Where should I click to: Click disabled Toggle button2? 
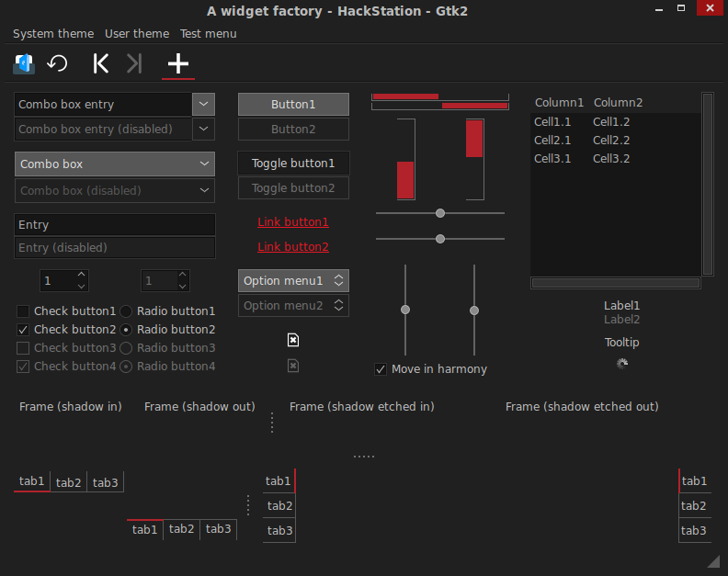click(x=293, y=188)
